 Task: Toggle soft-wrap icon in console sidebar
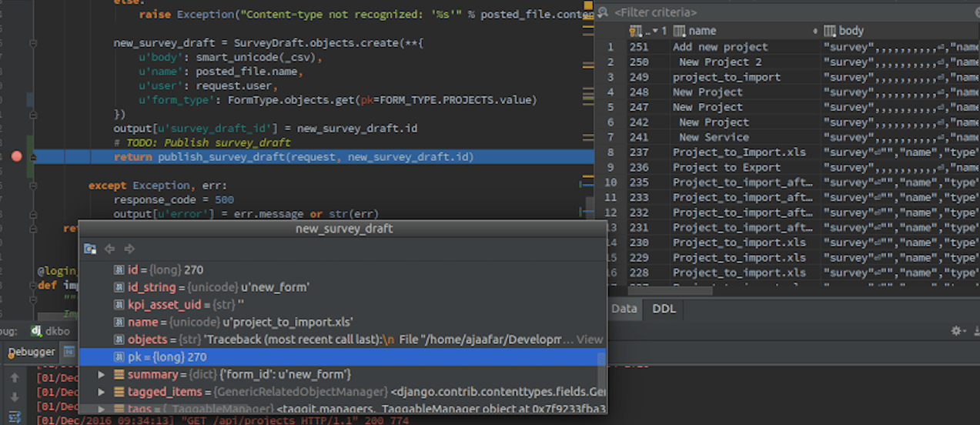(x=14, y=417)
